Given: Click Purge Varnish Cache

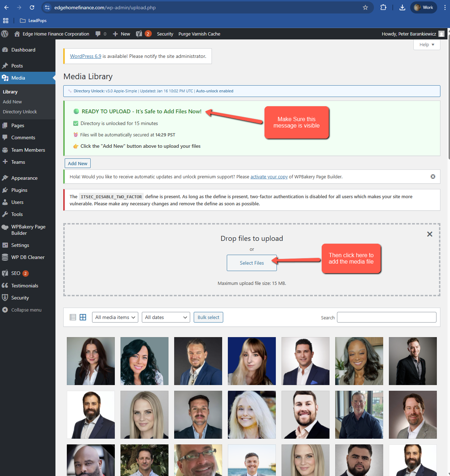Looking at the screenshot, I should (x=199, y=34).
